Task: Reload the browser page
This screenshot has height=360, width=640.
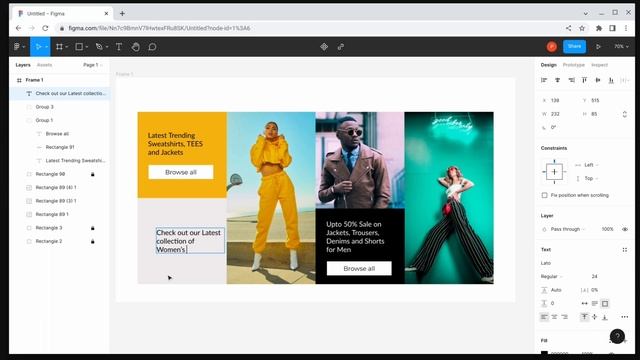Action: (x=45, y=28)
